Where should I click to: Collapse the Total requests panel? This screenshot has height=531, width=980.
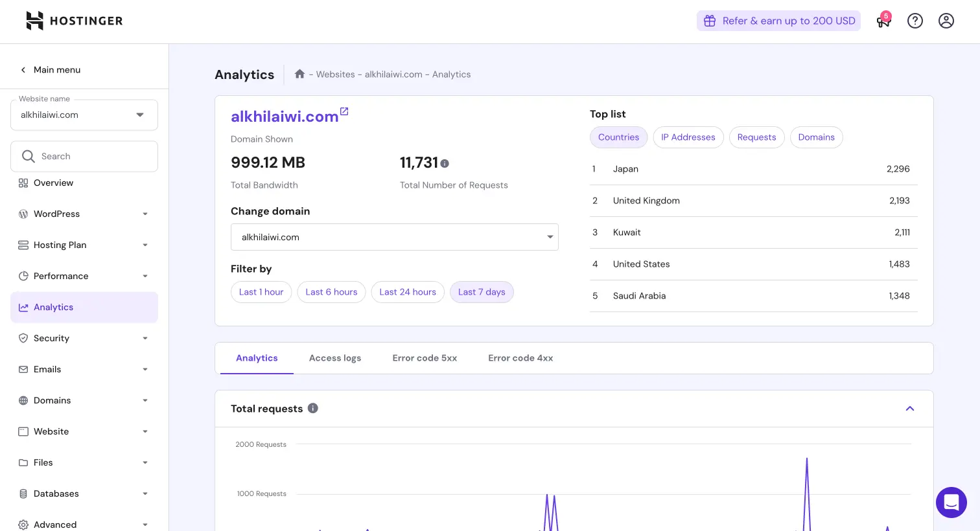click(910, 409)
